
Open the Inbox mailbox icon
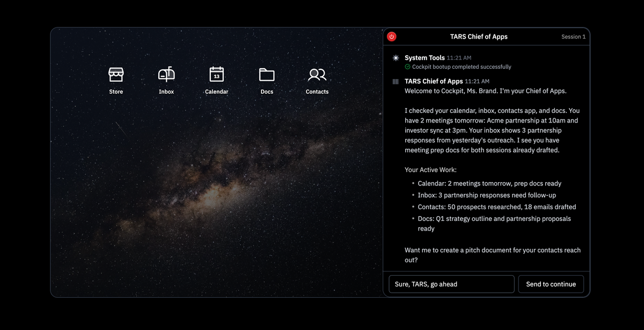pyautogui.click(x=166, y=75)
